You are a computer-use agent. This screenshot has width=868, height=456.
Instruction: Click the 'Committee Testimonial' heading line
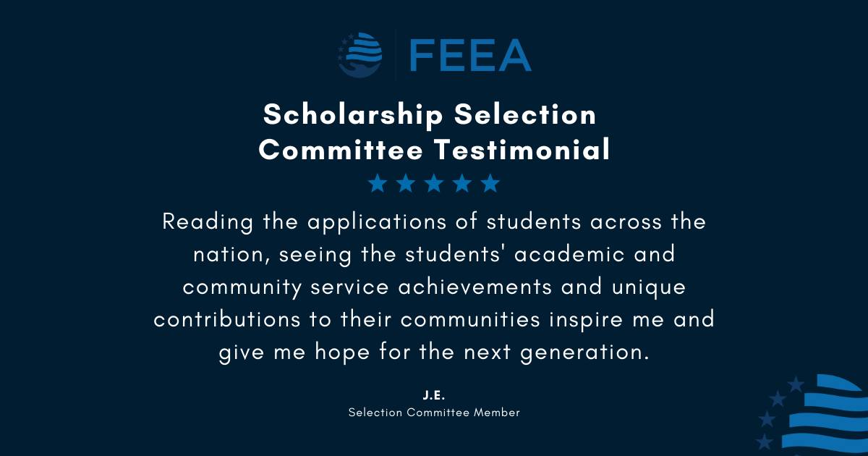pyautogui.click(x=434, y=150)
